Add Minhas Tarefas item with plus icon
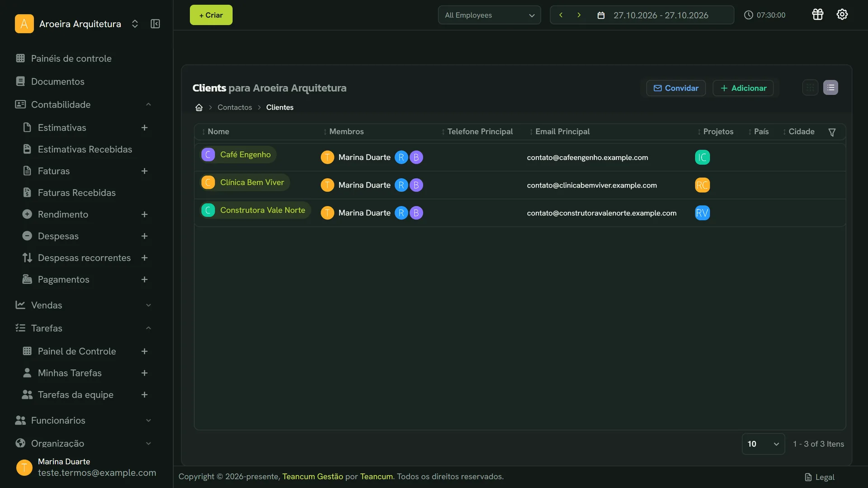Viewport: 868px width, 488px height. coord(144,373)
